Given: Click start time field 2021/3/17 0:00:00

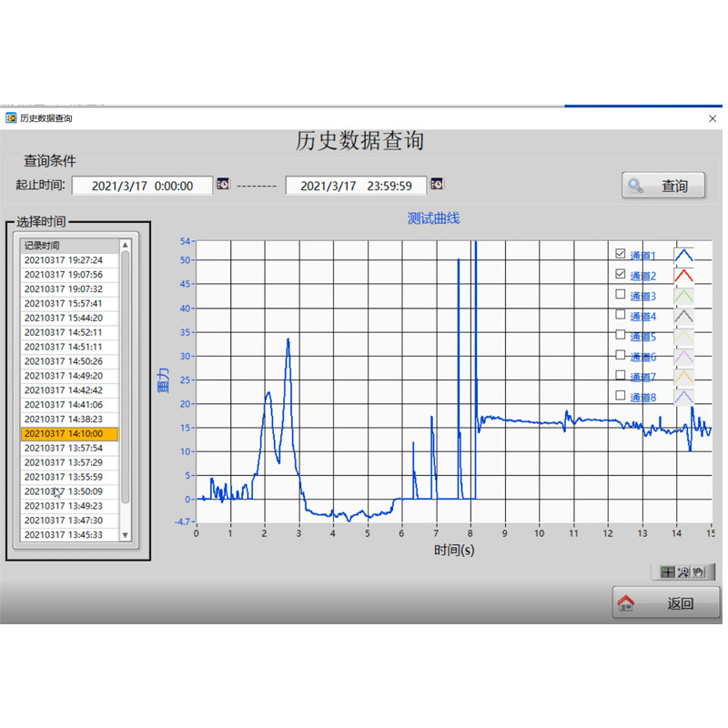Looking at the screenshot, I should (142, 186).
